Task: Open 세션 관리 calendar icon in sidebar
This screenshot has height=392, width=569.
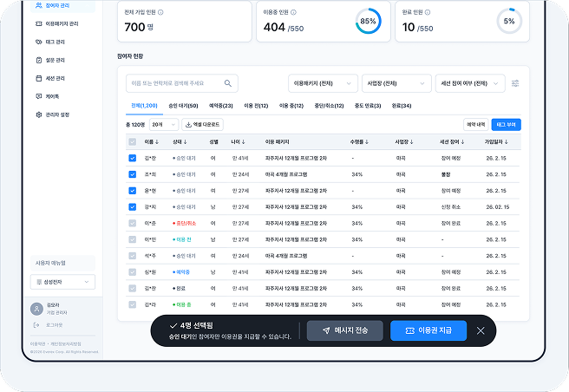Action: pos(39,78)
